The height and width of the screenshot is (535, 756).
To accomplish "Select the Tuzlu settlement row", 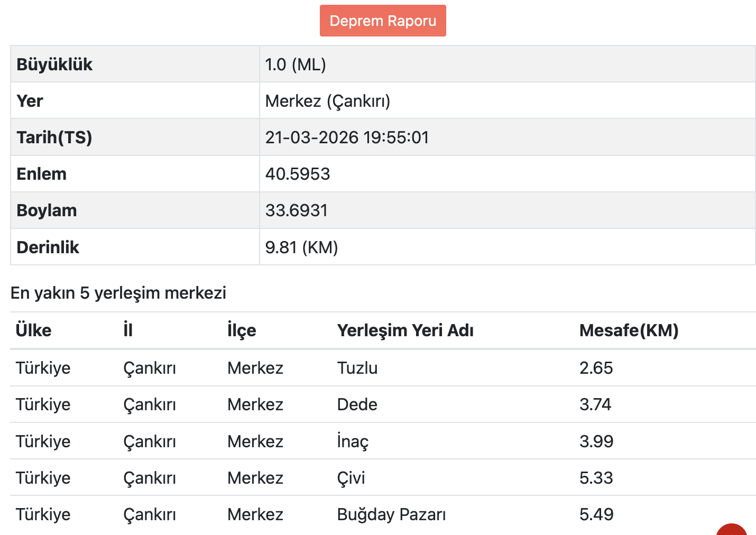I will point(357,368).
